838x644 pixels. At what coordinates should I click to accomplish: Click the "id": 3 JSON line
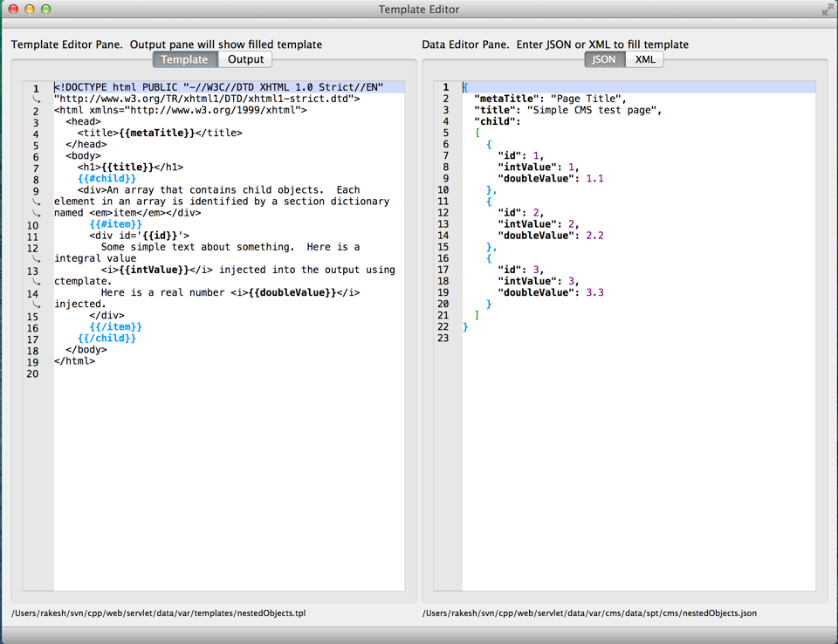click(x=520, y=270)
